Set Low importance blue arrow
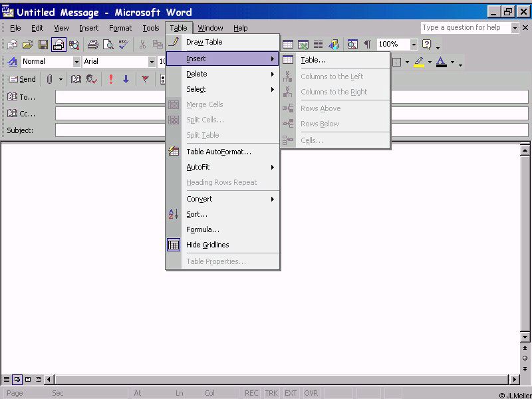Image resolution: width=532 pixels, height=399 pixels. pyautogui.click(x=126, y=79)
